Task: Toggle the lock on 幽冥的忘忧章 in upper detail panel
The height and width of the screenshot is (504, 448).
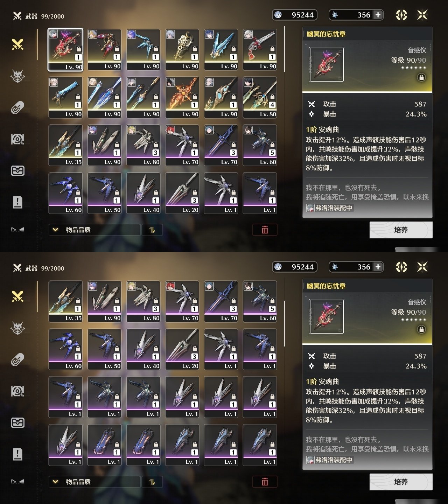Action: click(x=422, y=77)
